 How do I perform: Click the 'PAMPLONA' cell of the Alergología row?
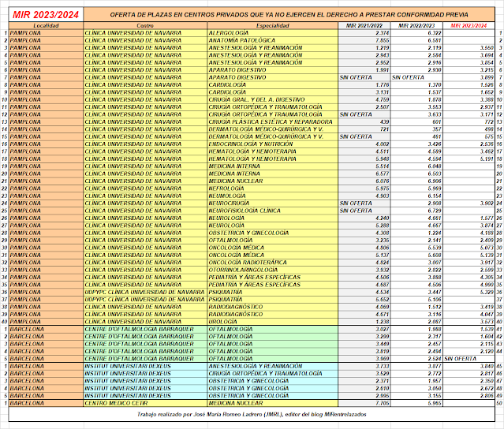point(46,33)
